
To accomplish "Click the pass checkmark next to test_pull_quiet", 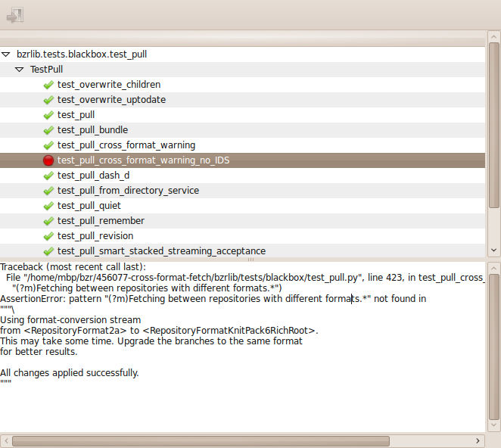I will tap(48, 206).
